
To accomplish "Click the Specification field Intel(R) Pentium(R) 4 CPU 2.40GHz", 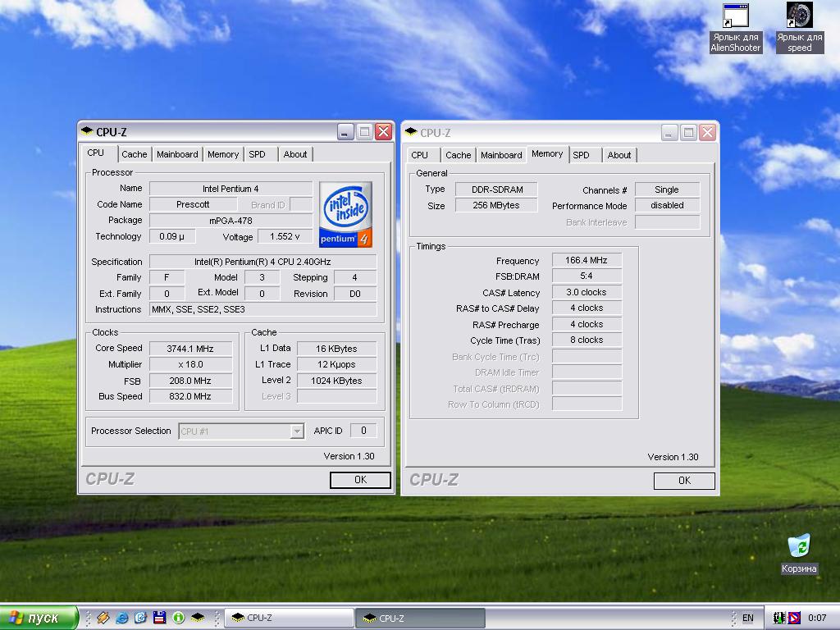I will [262, 262].
